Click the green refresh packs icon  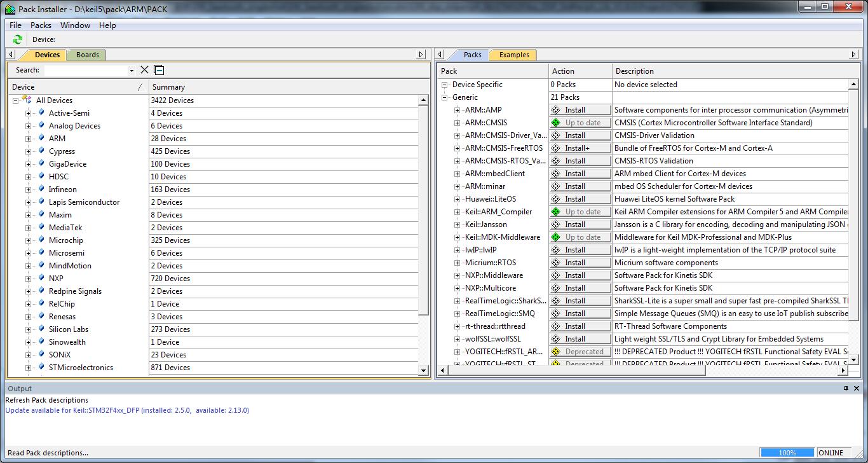(17, 39)
